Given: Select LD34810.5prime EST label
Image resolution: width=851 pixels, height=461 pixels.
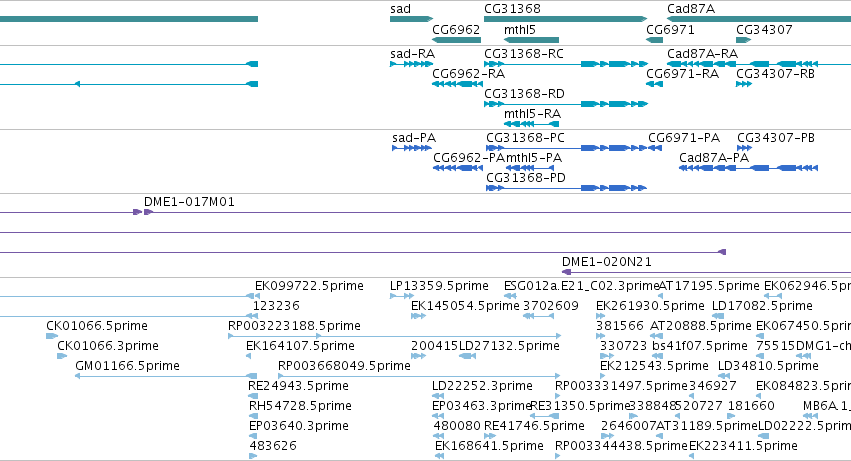Looking at the screenshot, I should coord(768,366).
